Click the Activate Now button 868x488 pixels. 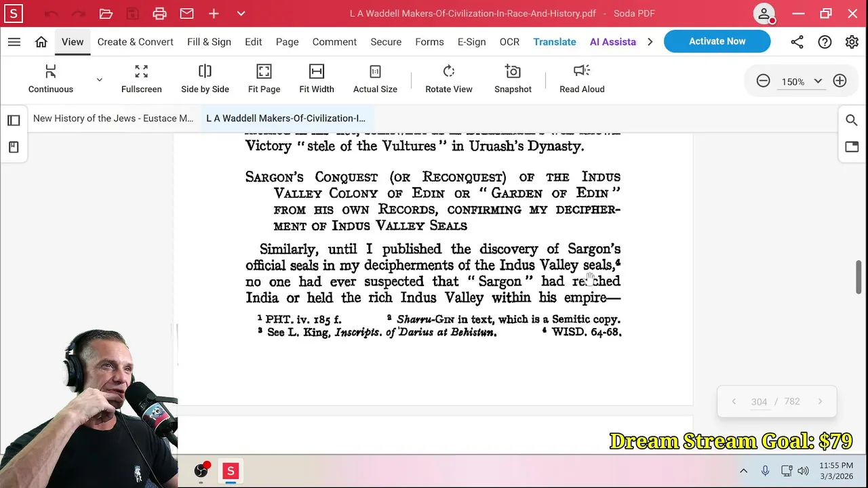[717, 41]
